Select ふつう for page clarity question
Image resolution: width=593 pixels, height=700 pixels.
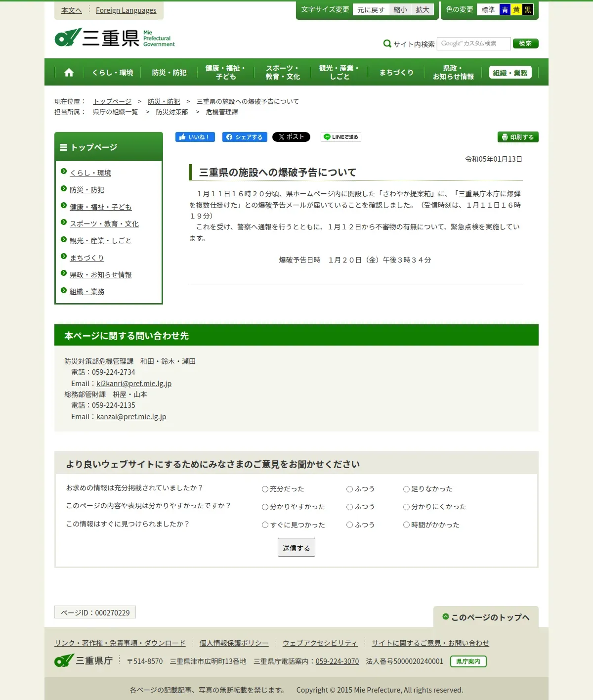click(349, 507)
